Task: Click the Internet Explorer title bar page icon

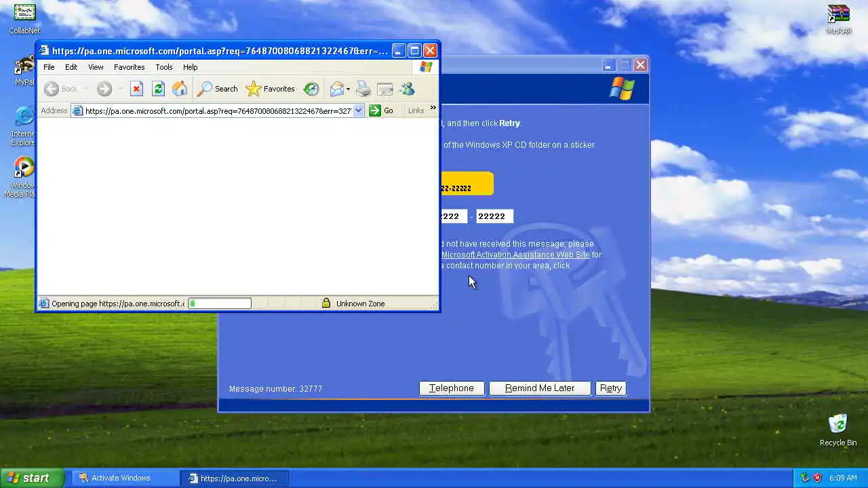Action: 44,51
